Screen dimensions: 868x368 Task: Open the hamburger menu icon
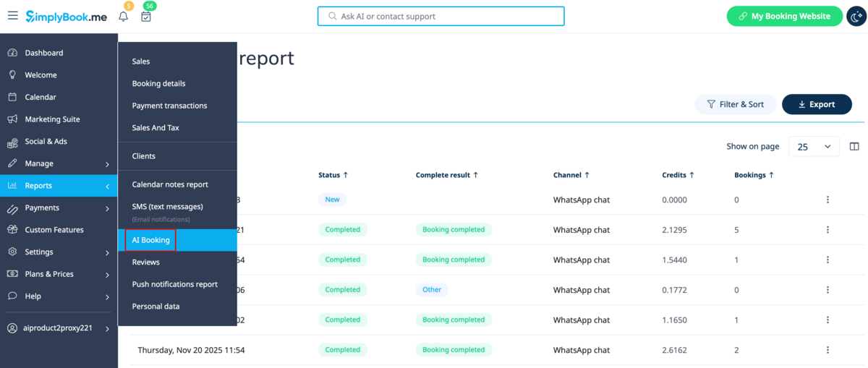coord(13,16)
